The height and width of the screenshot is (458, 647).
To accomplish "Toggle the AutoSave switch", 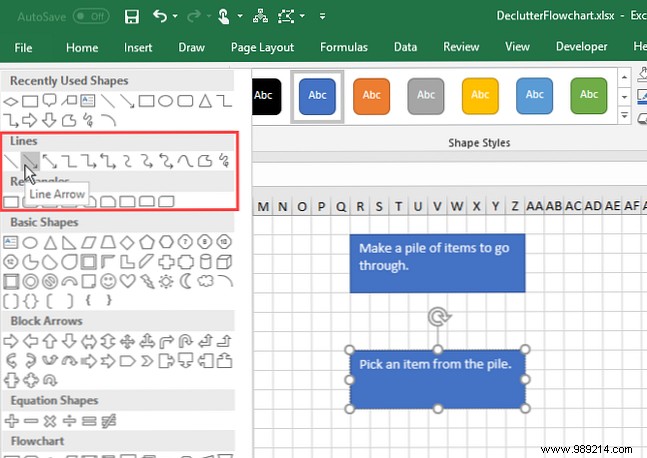I will tap(91, 17).
